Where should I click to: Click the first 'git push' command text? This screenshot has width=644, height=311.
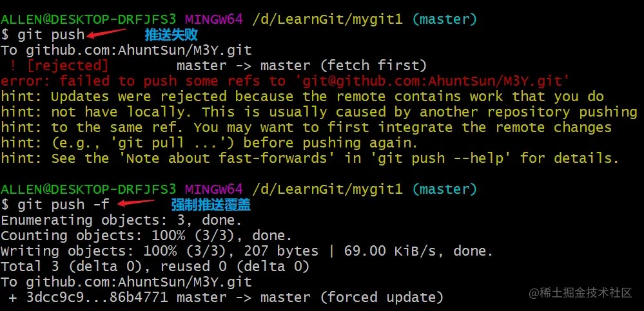click(x=51, y=35)
